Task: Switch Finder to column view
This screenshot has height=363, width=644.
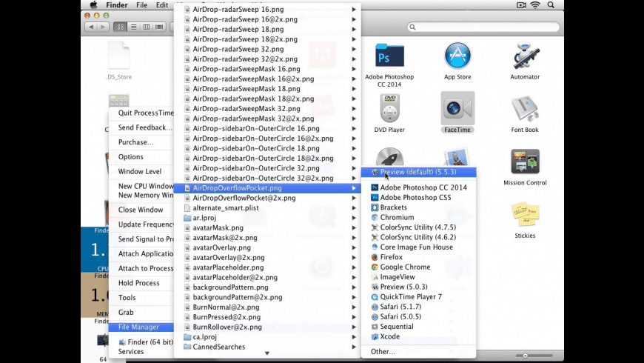Action: pos(147,27)
